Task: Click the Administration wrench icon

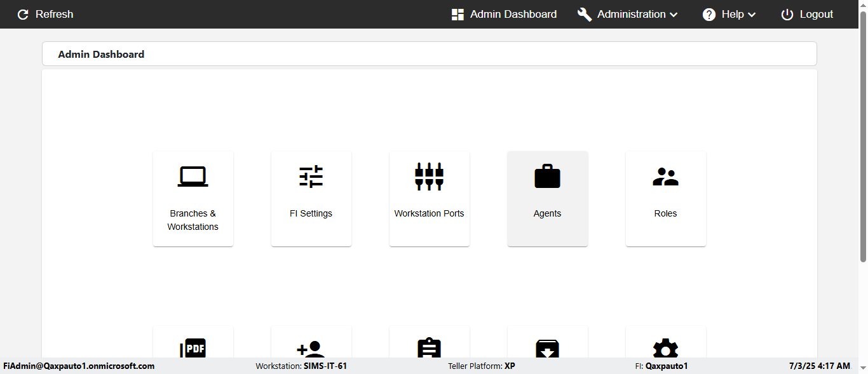Action: coord(585,15)
